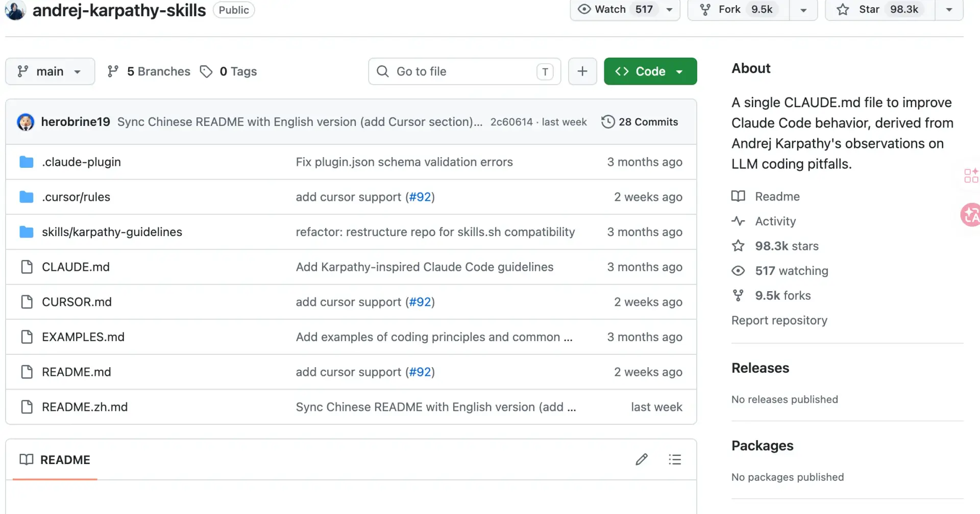Click the file icon next to README.zh.md
Image resolution: width=980 pixels, height=514 pixels.
(x=27, y=407)
